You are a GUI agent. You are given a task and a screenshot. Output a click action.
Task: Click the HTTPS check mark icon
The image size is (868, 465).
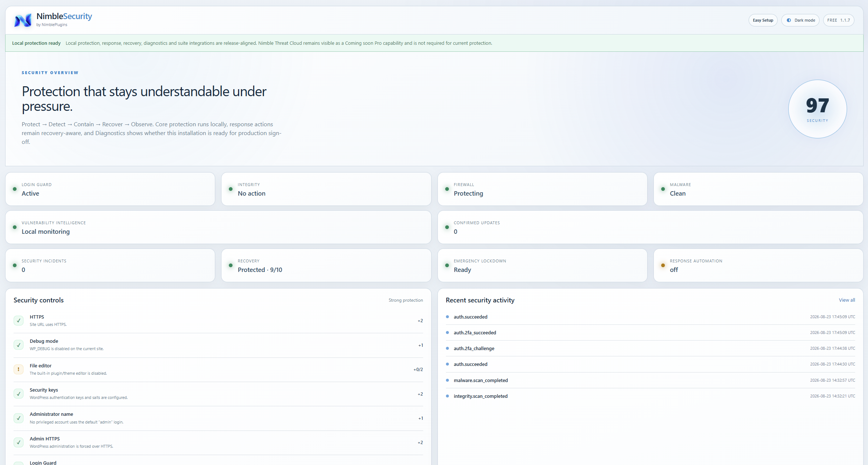tap(18, 320)
